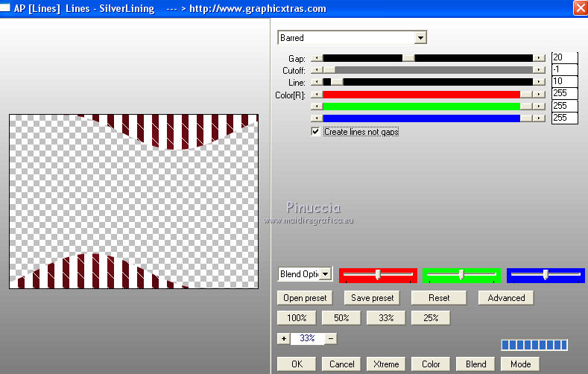The height and width of the screenshot is (374, 588).
Task: Click the Xtreme button
Action: click(386, 364)
